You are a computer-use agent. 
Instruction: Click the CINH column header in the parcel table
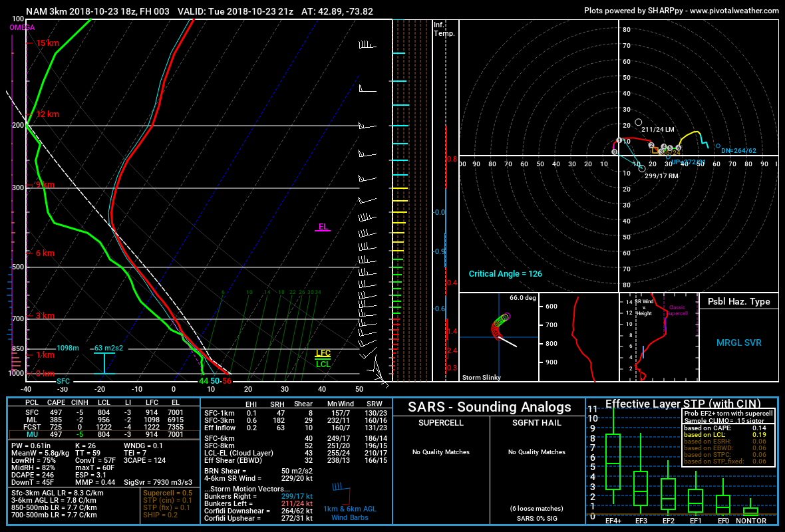[80, 402]
